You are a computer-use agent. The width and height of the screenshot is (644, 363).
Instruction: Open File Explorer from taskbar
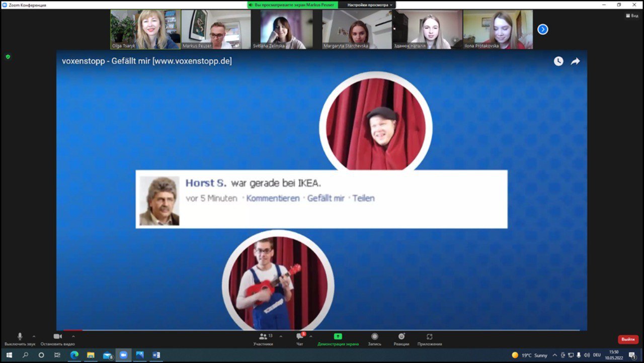pos(91,355)
